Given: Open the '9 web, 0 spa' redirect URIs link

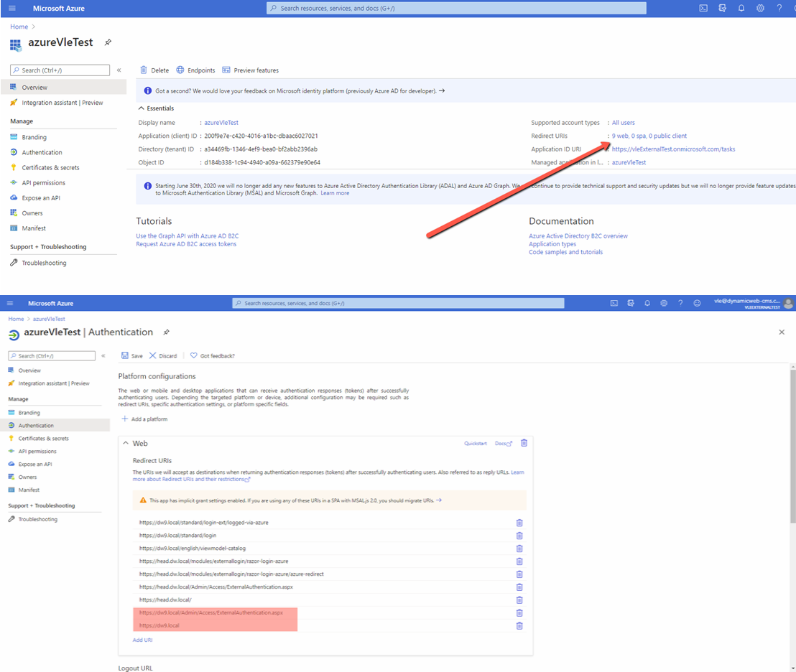Looking at the screenshot, I should tap(649, 136).
